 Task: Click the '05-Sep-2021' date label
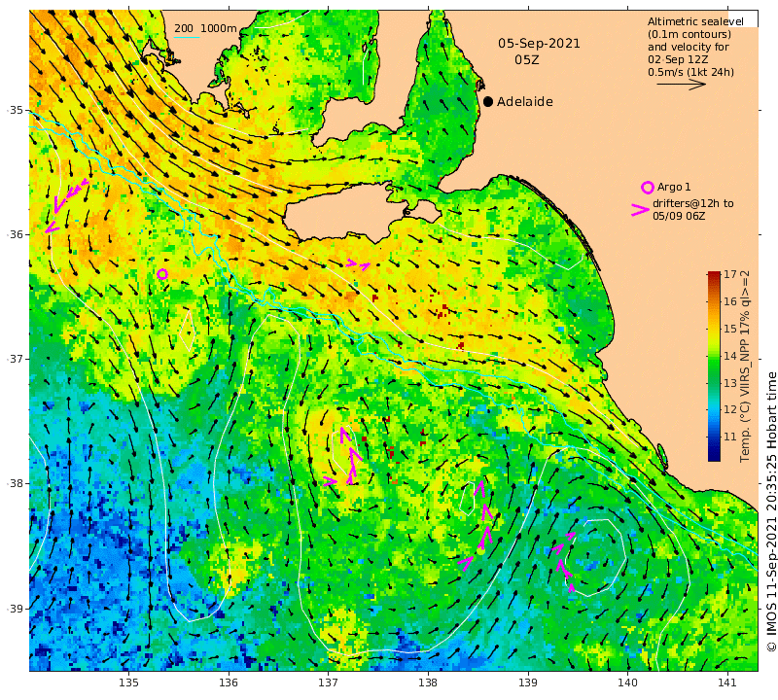(540, 44)
